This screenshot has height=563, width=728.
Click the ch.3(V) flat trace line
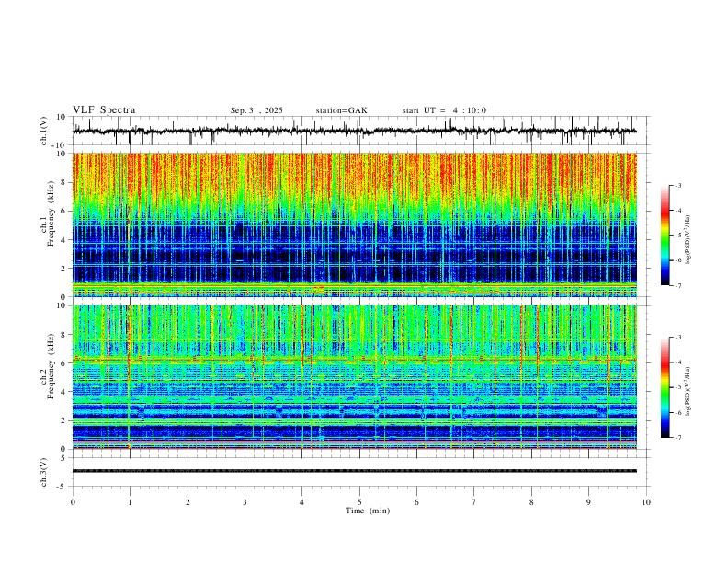point(354,471)
